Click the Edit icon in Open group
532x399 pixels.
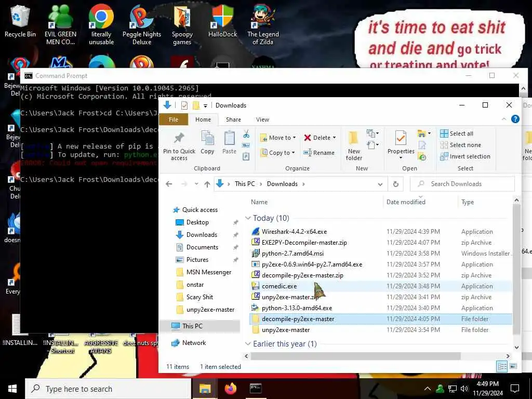pos(422,145)
